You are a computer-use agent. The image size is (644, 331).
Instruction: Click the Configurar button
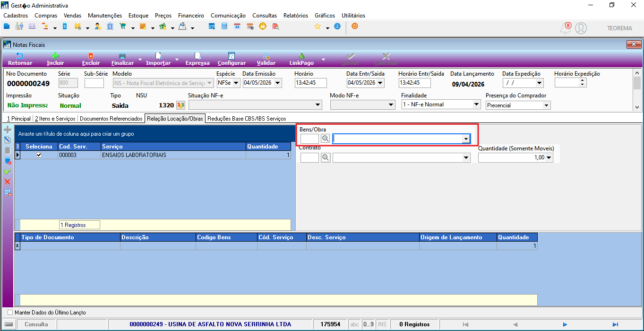[x=232, y=59]
